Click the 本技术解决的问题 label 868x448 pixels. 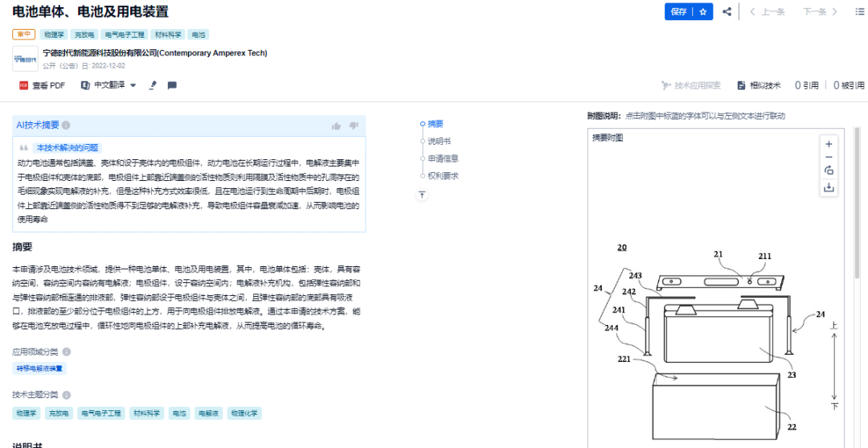67,148
